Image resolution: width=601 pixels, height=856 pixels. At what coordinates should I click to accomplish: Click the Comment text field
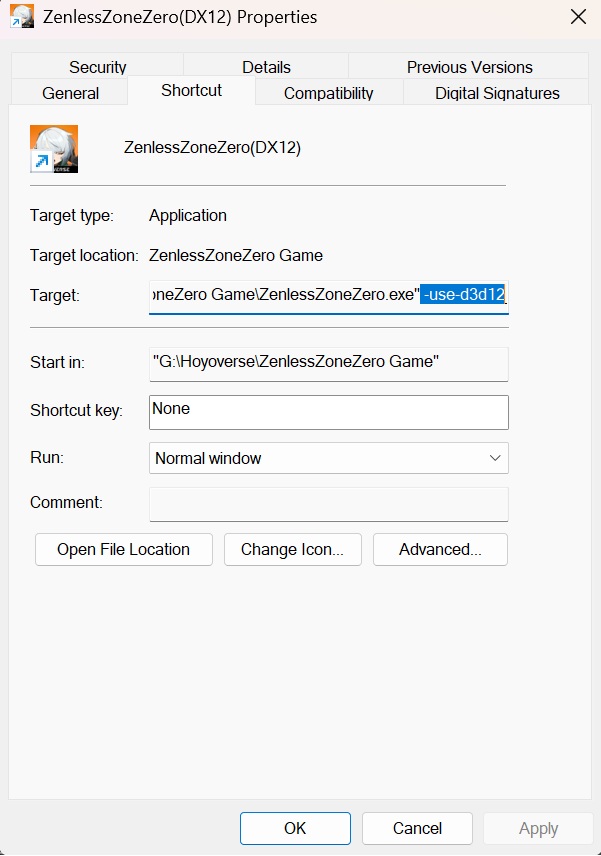pos(328,503)
